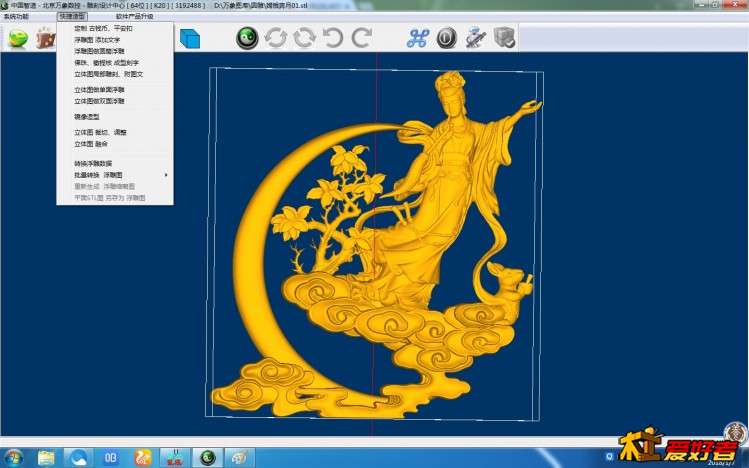Open 批量转换 浮雕图 submenu entry
Image resolution: width=749 pixels, height=468 pixels.
click(x=98, y=175)
